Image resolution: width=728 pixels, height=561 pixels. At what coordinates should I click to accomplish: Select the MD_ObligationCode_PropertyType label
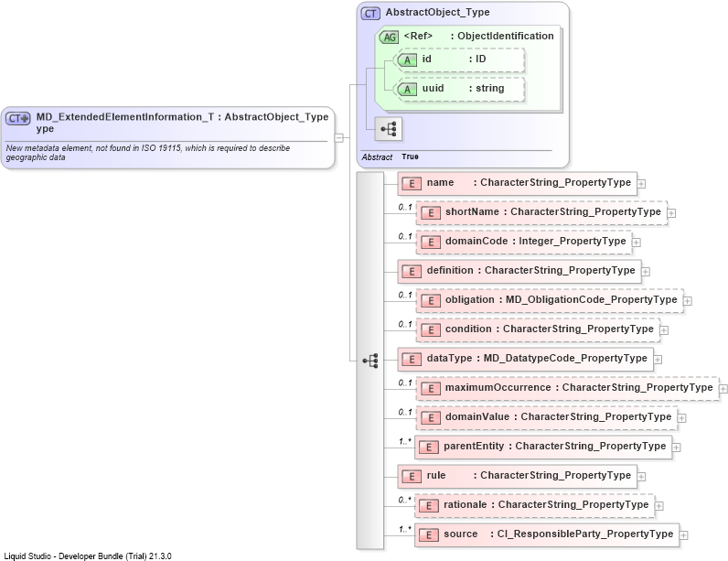[591, 299]
